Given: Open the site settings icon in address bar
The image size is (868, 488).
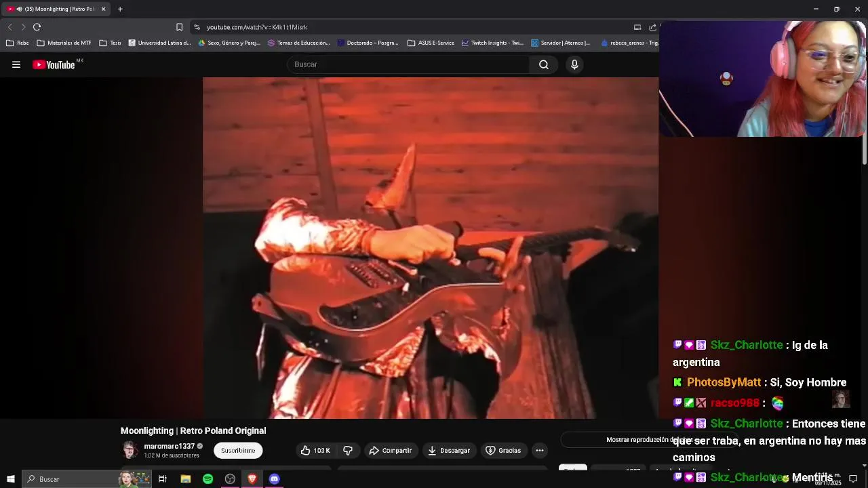Looking at the screenshot, I should pyautogui.click(x=197, y=27).
